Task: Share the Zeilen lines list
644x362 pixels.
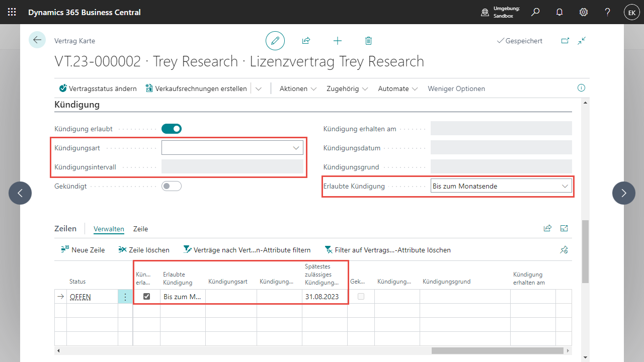Action: point(547,228)
